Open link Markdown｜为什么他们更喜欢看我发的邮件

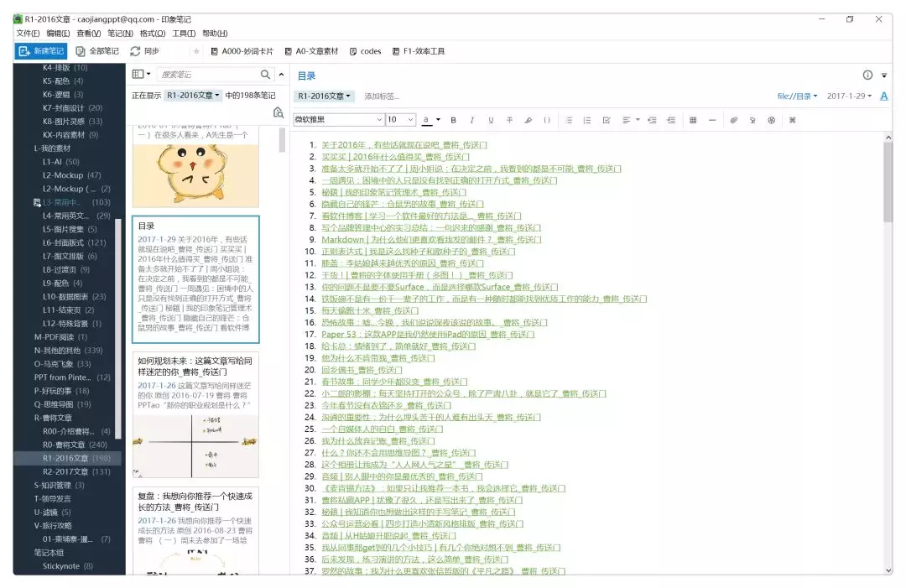pos(431,240)
